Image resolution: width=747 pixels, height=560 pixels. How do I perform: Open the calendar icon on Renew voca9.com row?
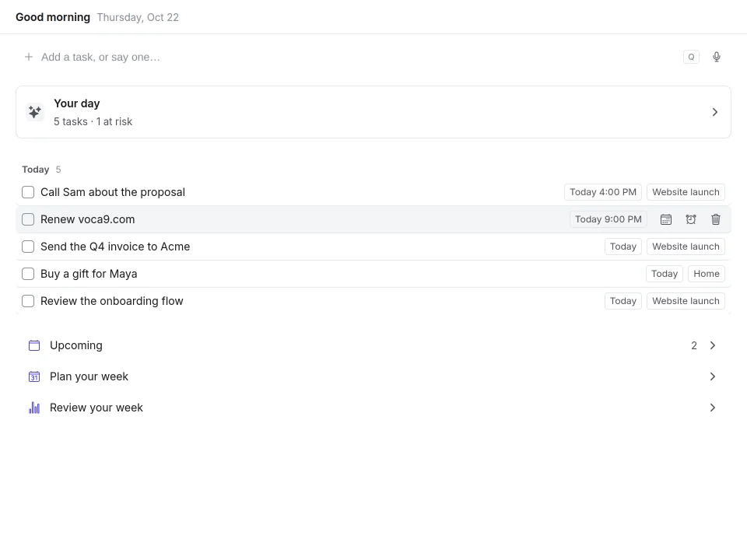(665, 219)
